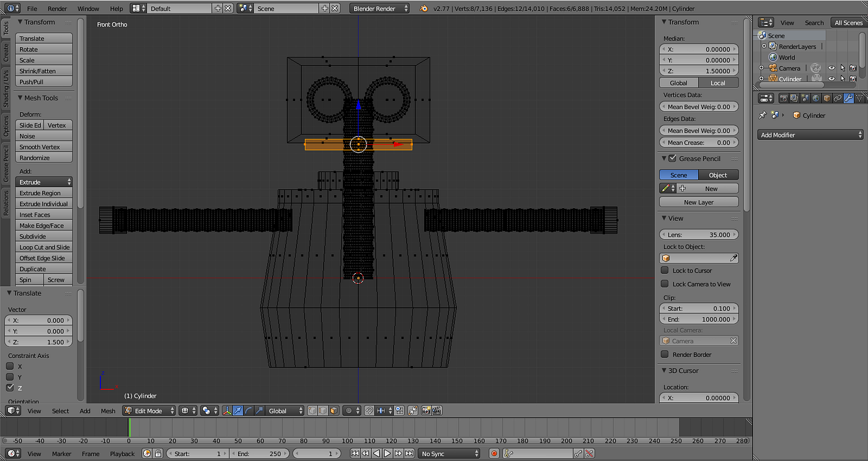
Task: Open the Extrude dropdown in Mesh Tools
Action: 44,182
